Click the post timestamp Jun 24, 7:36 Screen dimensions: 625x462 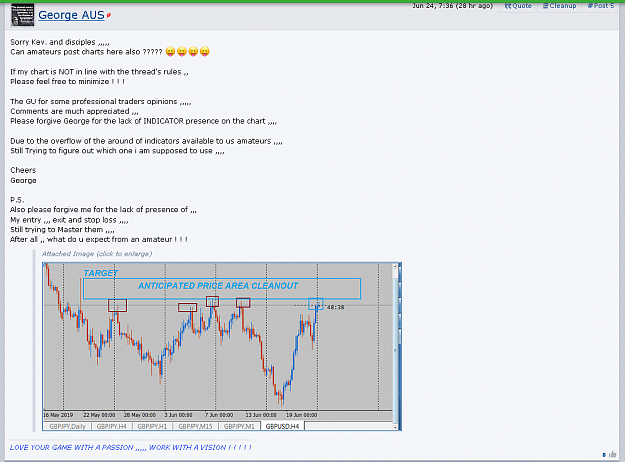[x=452, y=6]
